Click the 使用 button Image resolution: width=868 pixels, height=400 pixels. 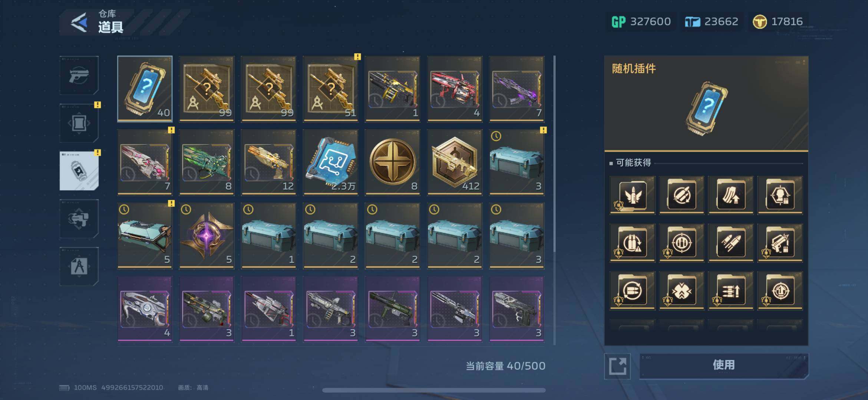pyautogui.click(x=724, y=365)
